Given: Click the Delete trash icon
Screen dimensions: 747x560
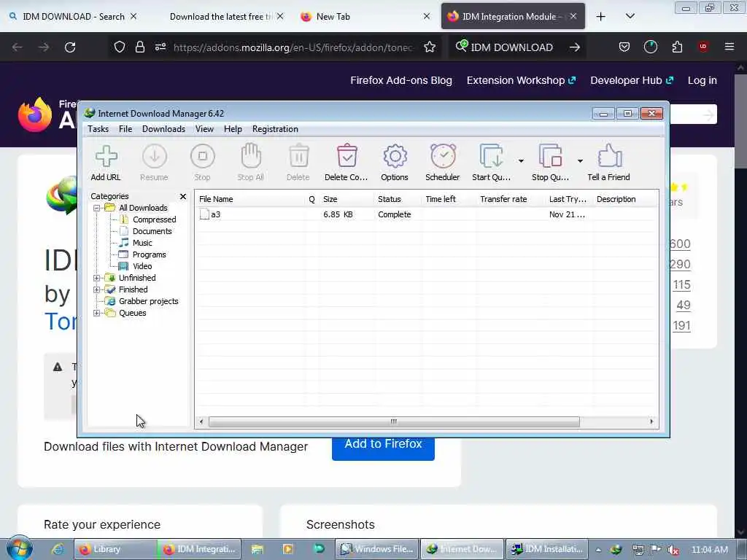Looking at the screenshot, I should [298, 163].
